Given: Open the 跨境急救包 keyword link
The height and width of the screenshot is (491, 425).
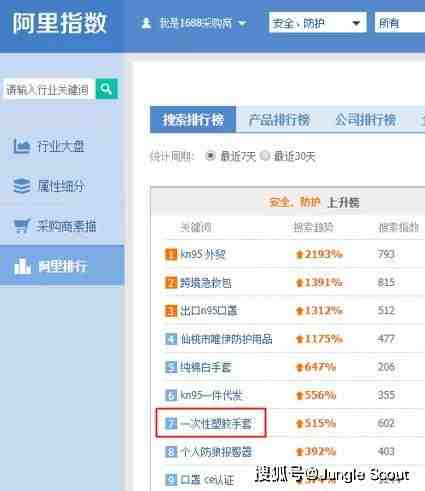Looking at the screenshot, I should pyautogui.click(x=206, y=283).
